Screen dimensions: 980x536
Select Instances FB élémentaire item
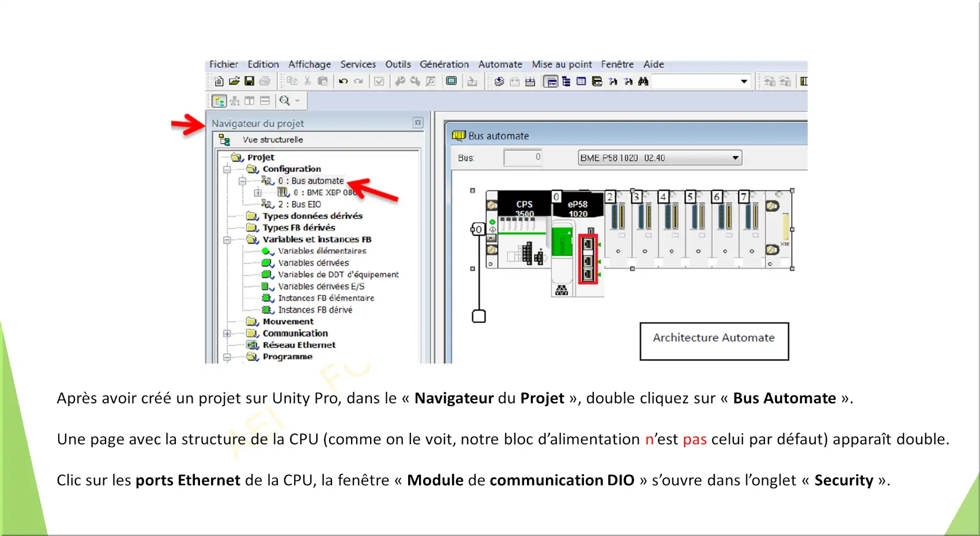click(x=326, y=298)
